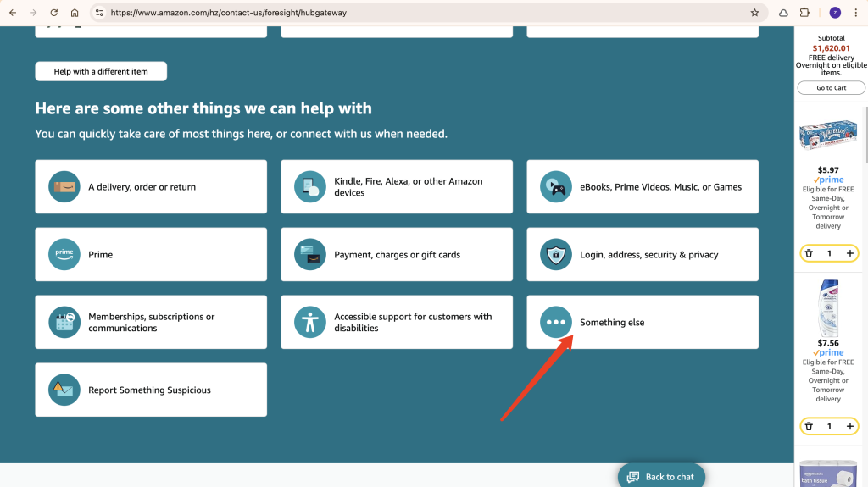Click the digital content game controller icon
This screenshot has height=487, width=868.
coord(556,187)
